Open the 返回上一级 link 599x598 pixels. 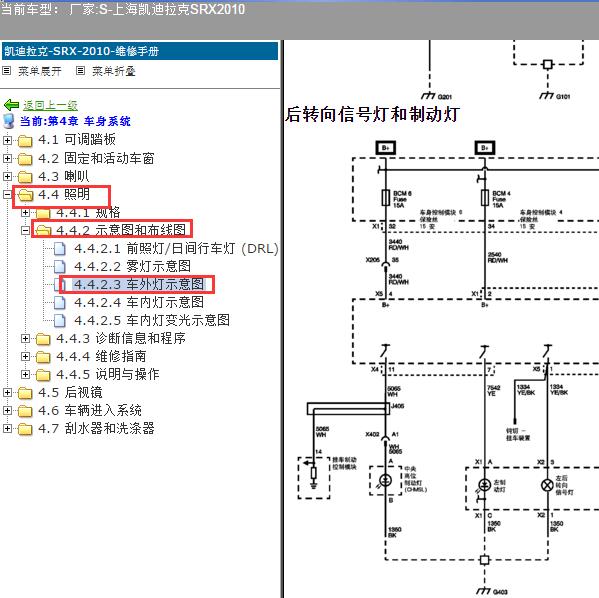[x=50, y=105]
